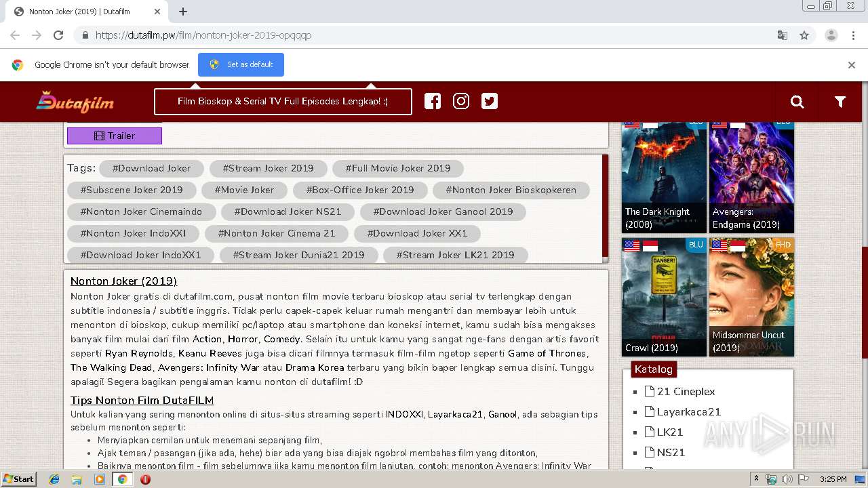Image resolution: width=868 pixels, height=488 pixels.
Task: Dismiss the default browser notification bar
Action: coord(852,65)
